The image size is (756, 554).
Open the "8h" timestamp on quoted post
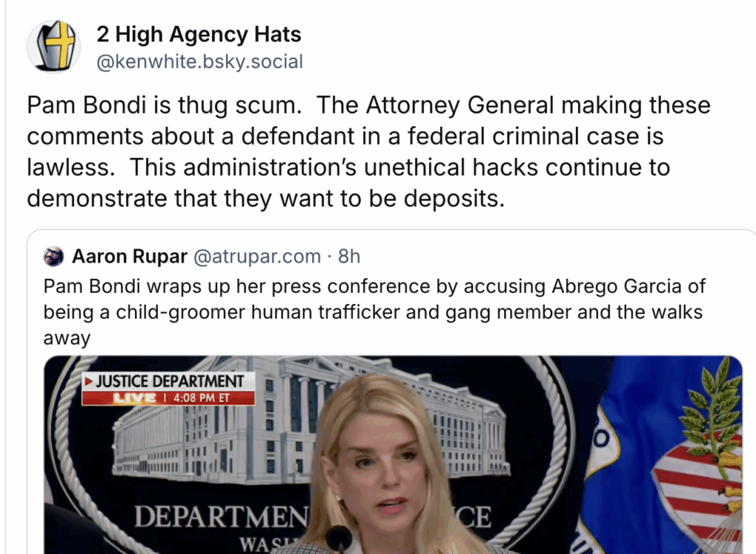349,256
